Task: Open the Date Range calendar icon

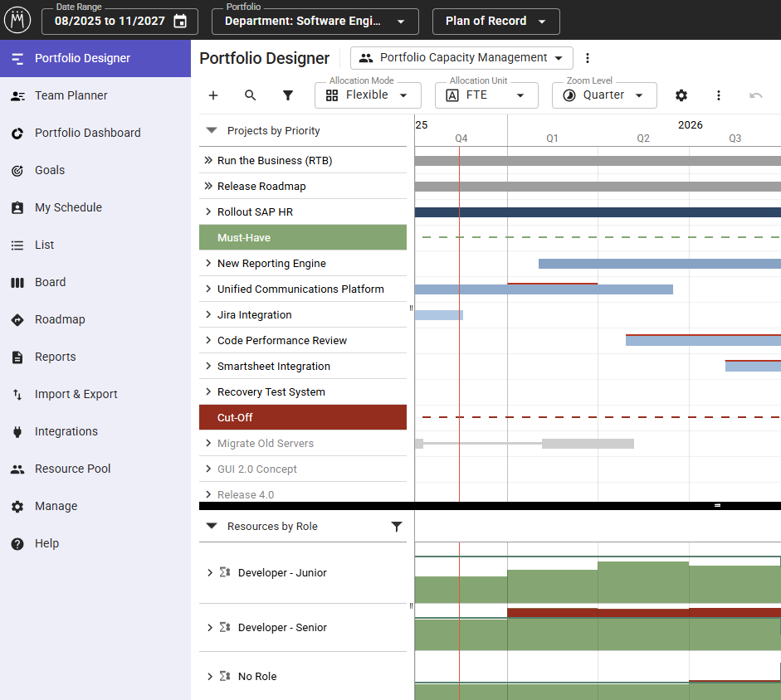Action: point(180,22)
